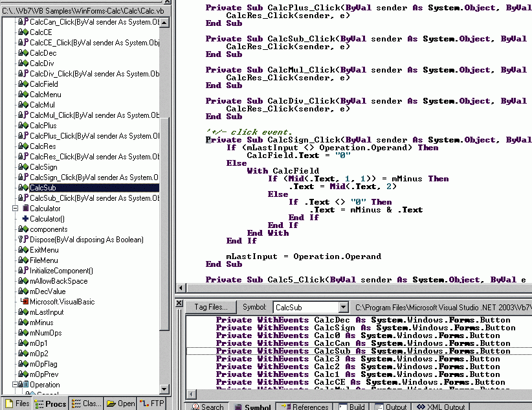Click the code editor's left scroll arrow

[x=181, y=288]
